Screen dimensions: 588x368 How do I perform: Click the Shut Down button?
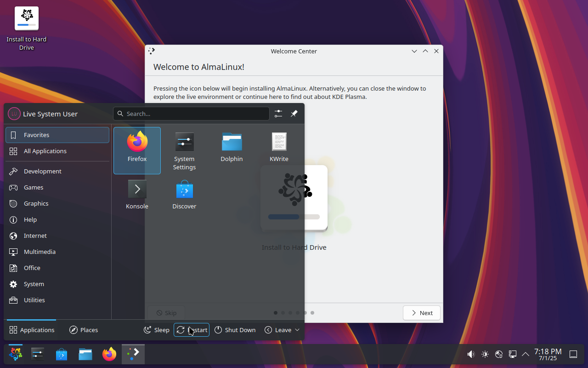coord(235,330)
